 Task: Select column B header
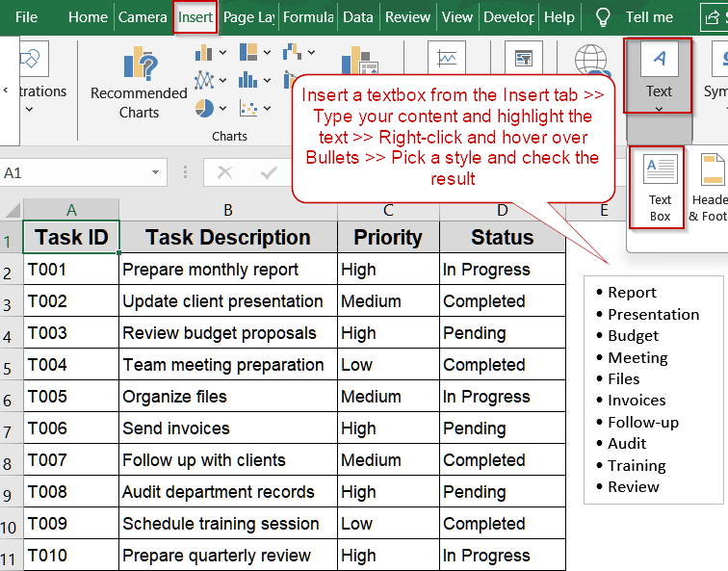pyautogui.click(x=228, y=210)
